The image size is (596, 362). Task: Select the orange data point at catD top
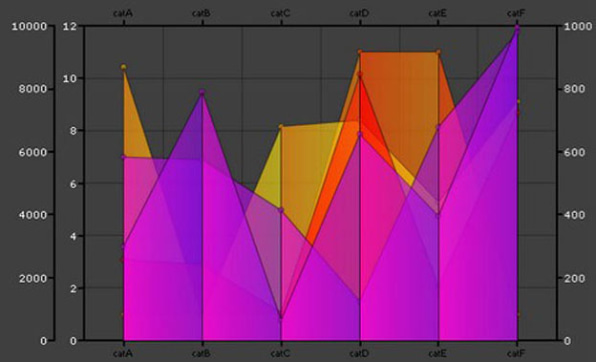pos(360,52)
